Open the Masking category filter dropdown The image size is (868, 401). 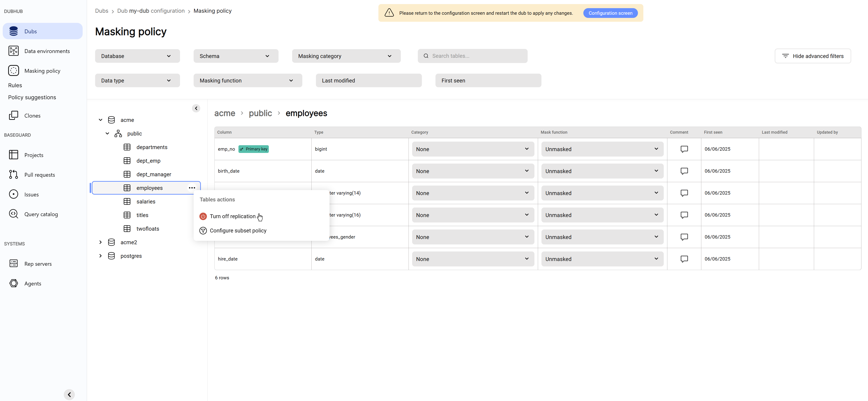click(x=346, y=56)
